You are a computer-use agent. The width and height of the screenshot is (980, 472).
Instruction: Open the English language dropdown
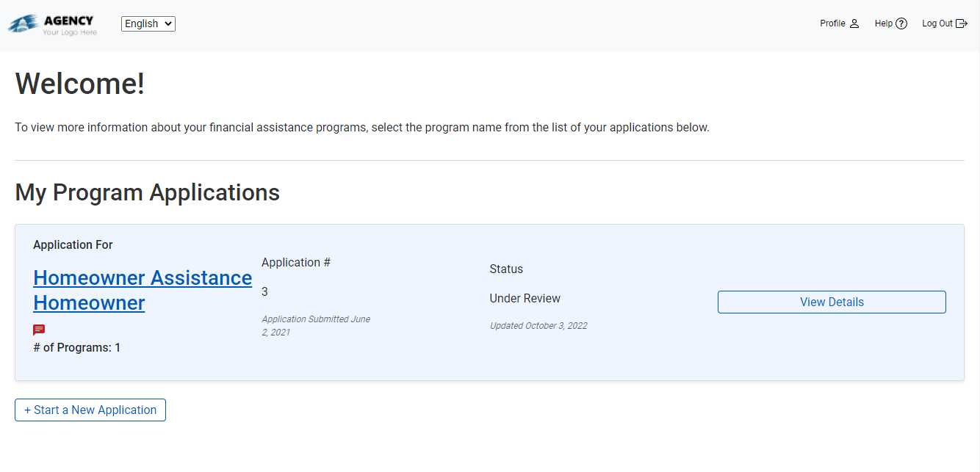point(148,23)
